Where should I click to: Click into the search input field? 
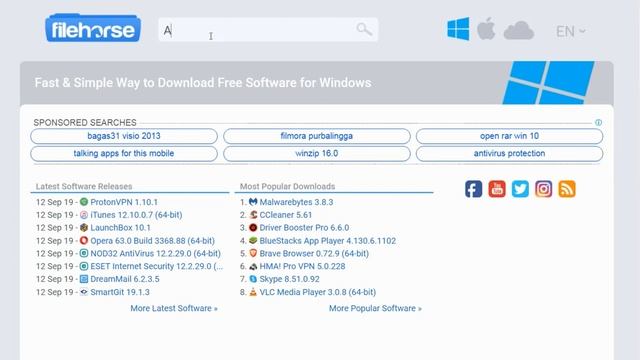coord(268,30)
